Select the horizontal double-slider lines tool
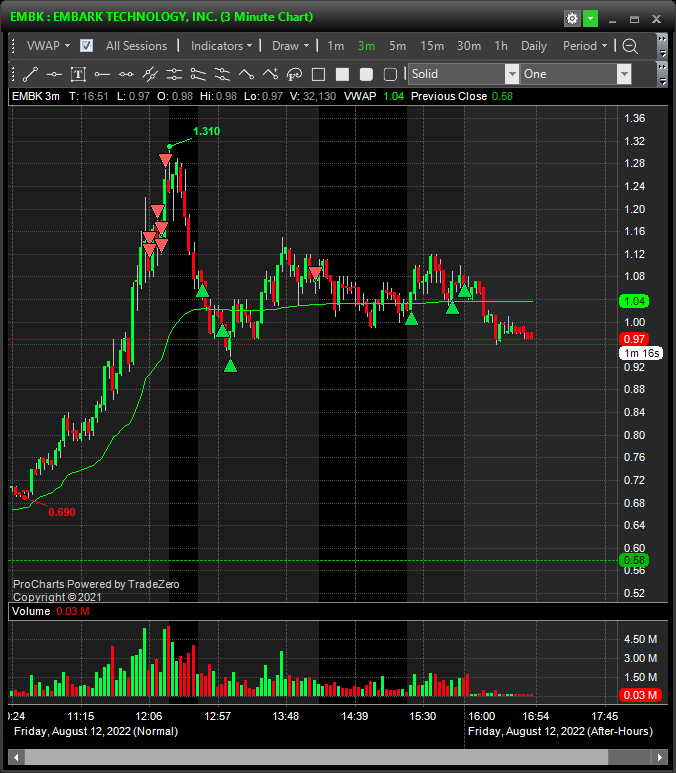 [174, 74]
